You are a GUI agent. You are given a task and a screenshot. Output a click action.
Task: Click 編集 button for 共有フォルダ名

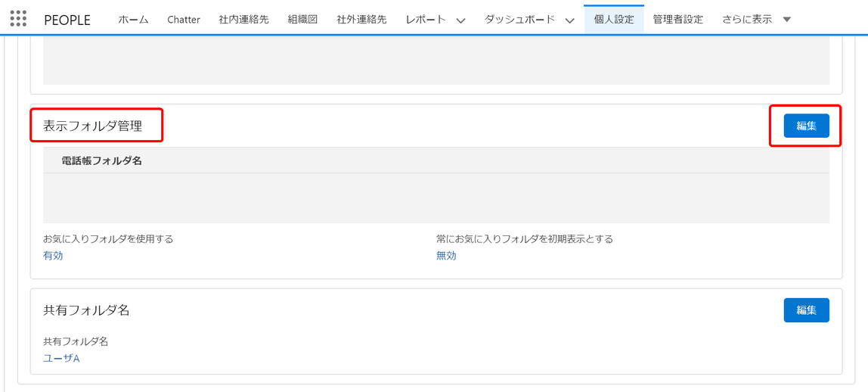click(x=806, y=310)
